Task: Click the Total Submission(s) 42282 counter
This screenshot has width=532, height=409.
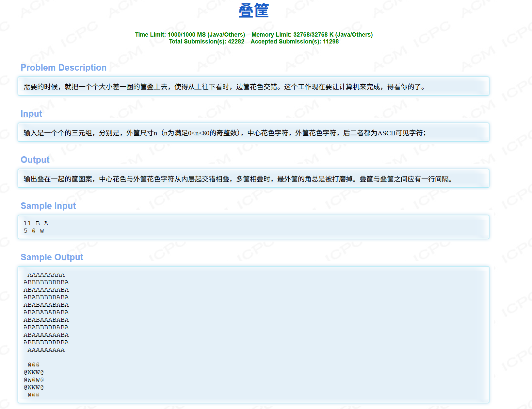Action: point(206,42)
